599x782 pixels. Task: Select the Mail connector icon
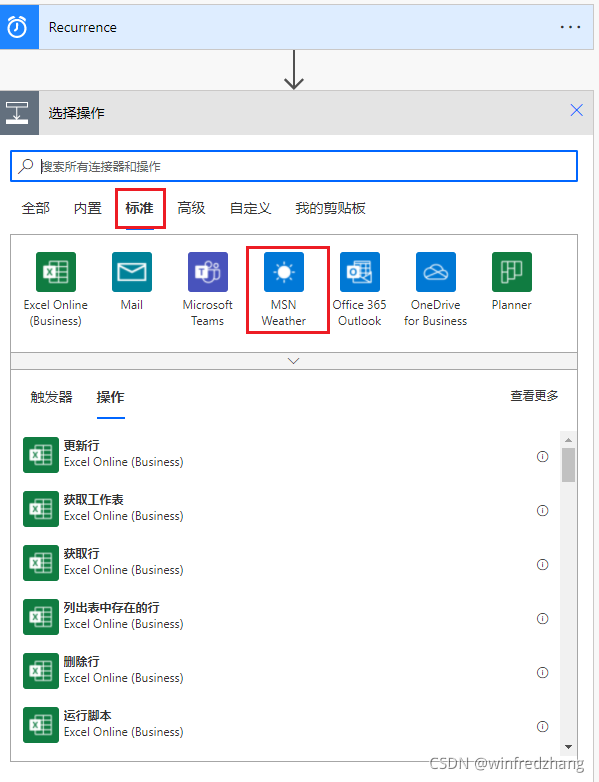(132, 272)
